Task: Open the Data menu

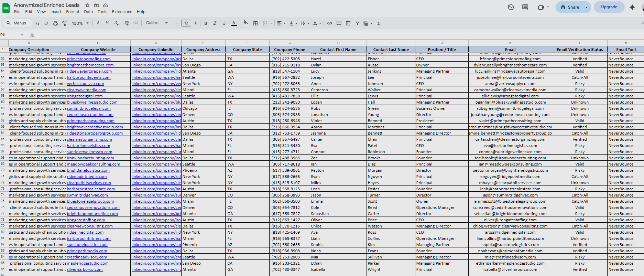Action: 88,12
